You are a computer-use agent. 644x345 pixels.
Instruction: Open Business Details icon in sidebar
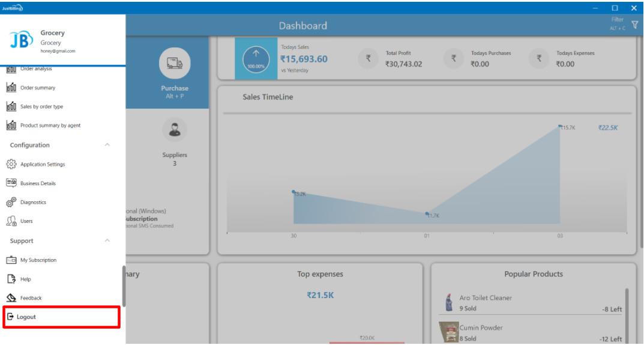(x=11, y=183)
